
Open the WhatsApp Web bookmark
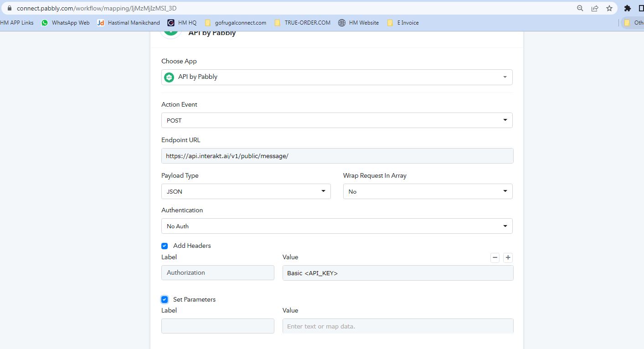pyautogui.click(x=66, y=23)
